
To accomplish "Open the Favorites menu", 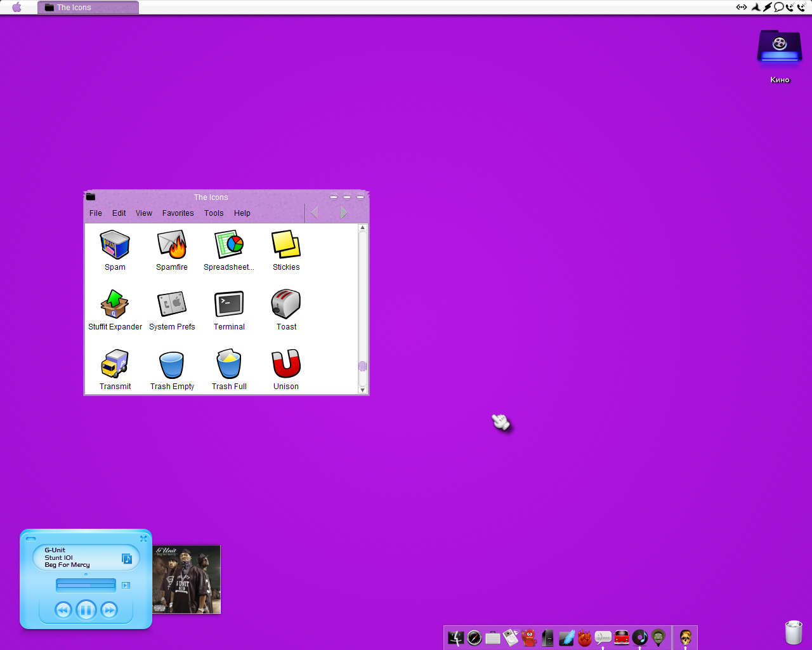I will pos(178,213).
